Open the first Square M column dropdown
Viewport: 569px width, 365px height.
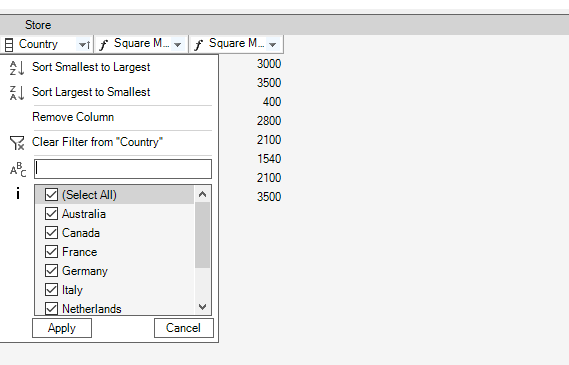point(177,45)
